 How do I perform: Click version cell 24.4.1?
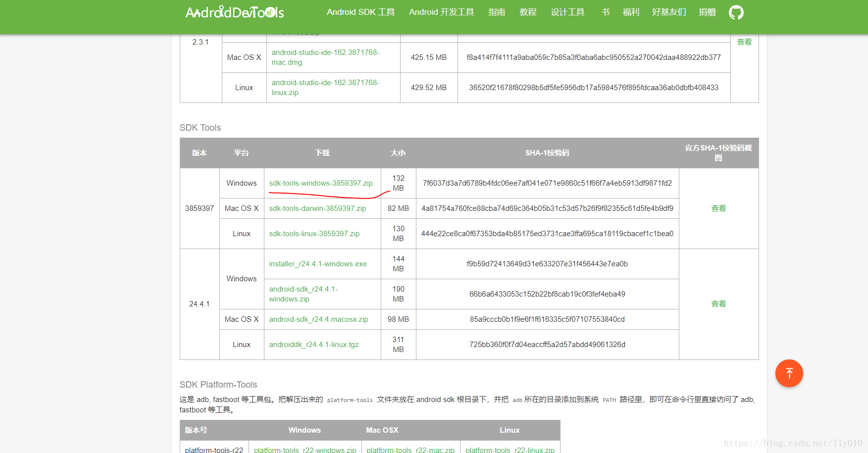point(200,304)
